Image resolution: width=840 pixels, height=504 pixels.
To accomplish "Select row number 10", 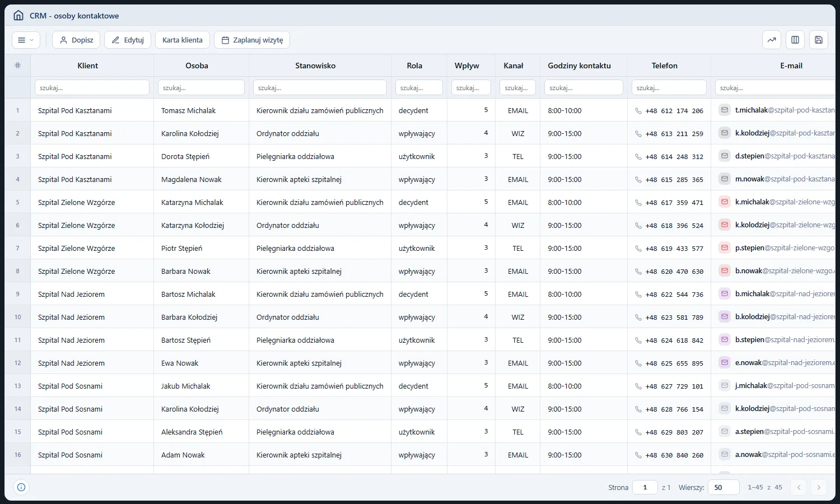I will [x=17, y=317].
